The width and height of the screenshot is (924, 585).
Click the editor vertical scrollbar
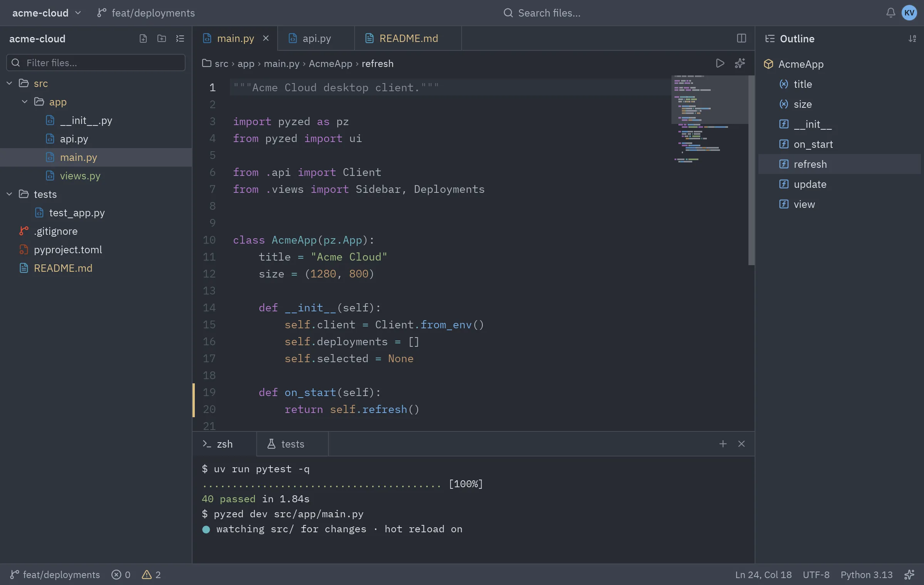coord(751,170)
